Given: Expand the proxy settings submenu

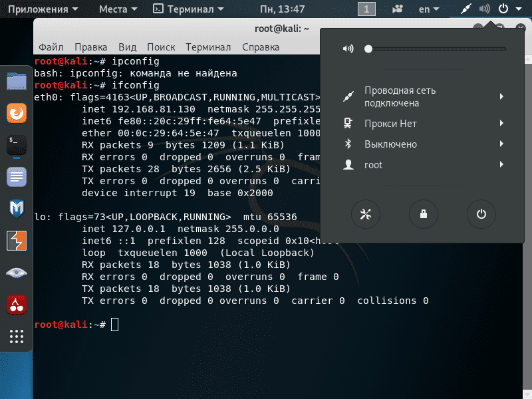Looking at the screenshot, I should (x=426, y=124).
